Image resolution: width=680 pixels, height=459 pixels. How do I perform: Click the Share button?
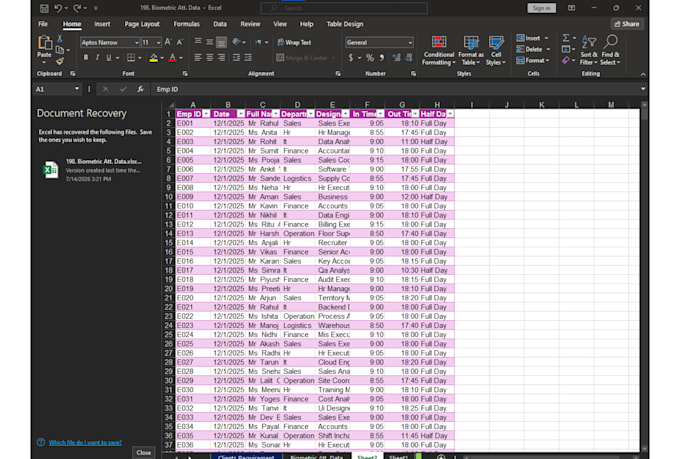627,24
